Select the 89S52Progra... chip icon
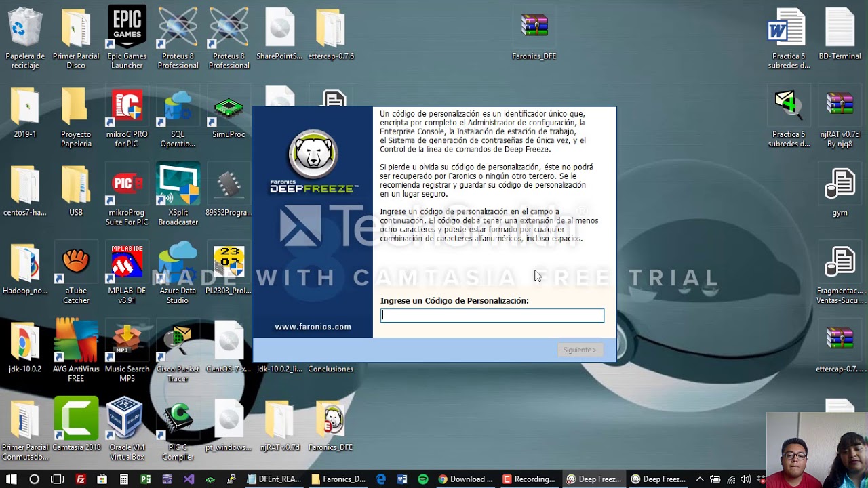This screenshot has height=488, width=868. 229,190
